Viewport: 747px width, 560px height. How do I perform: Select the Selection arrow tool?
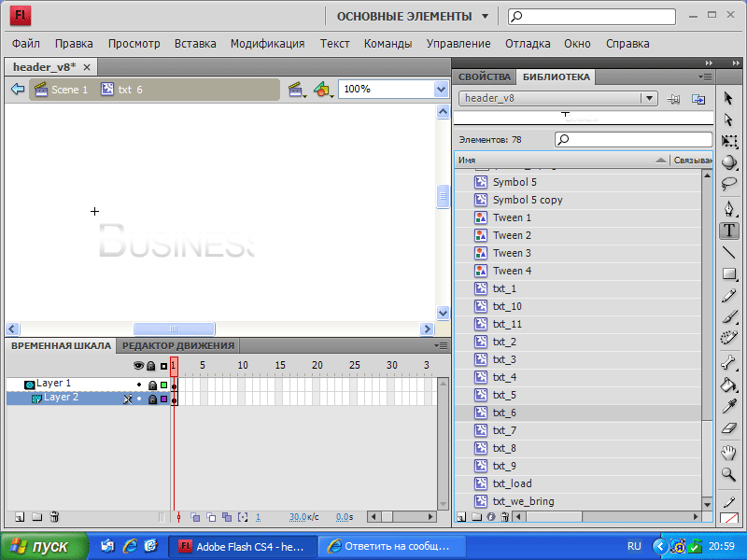point(728,99)
